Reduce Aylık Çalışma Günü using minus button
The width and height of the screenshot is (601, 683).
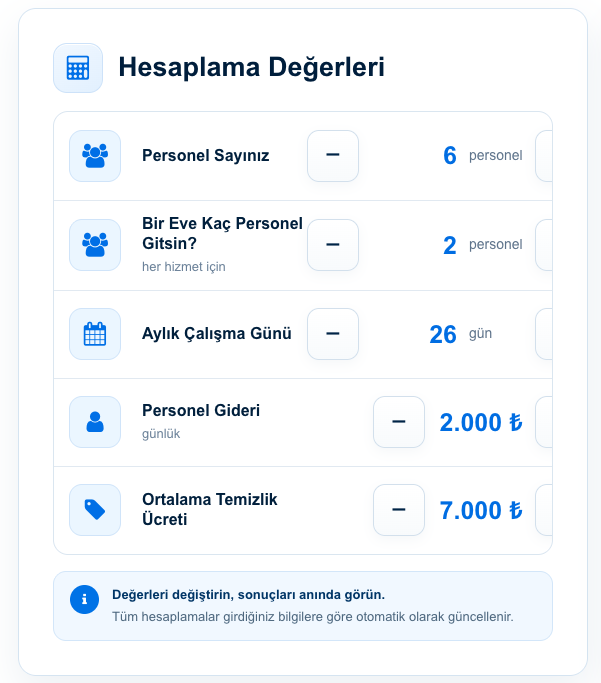(333, 334)
